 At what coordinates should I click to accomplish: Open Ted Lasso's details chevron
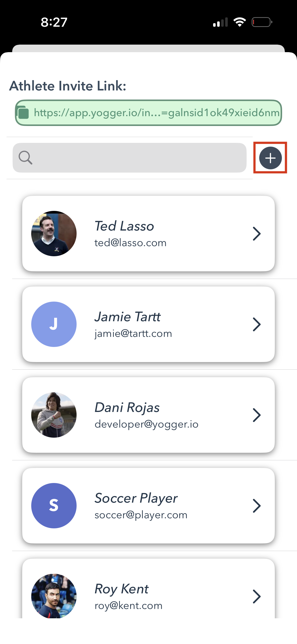[256, 234]
